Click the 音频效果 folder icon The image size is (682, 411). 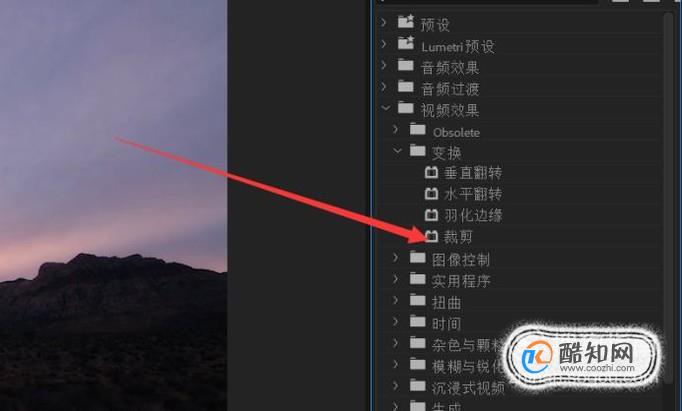click(406, 65)
